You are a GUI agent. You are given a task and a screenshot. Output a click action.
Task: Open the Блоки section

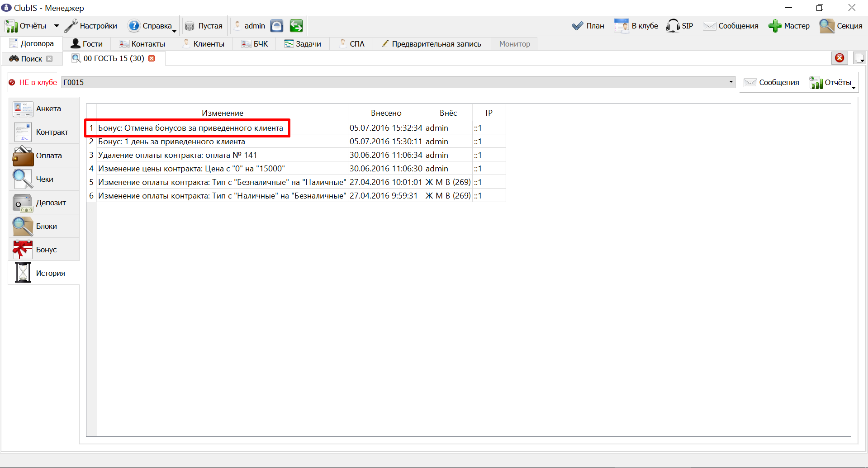(44, 226)
